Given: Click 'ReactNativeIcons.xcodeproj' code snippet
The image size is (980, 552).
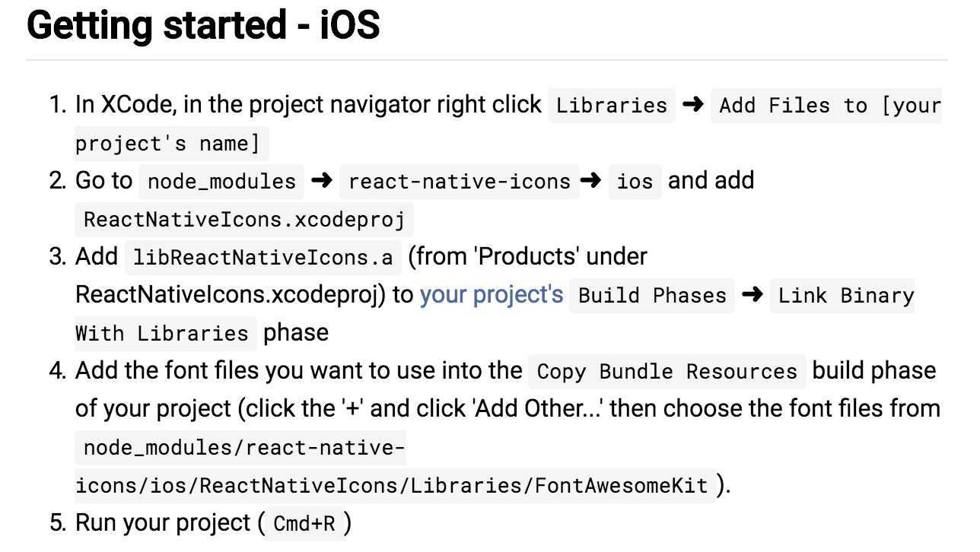Looking at the screenshot, I should click(x=244, y=219).
